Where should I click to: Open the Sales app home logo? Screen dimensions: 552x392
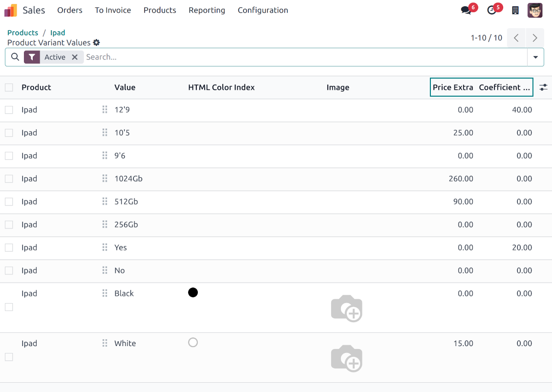(11, 10)
